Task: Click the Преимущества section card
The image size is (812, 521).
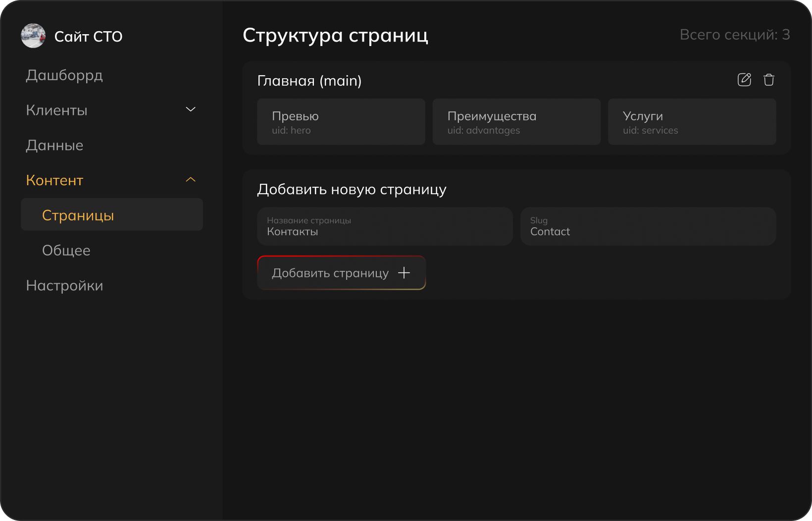Action: [516, 121]
